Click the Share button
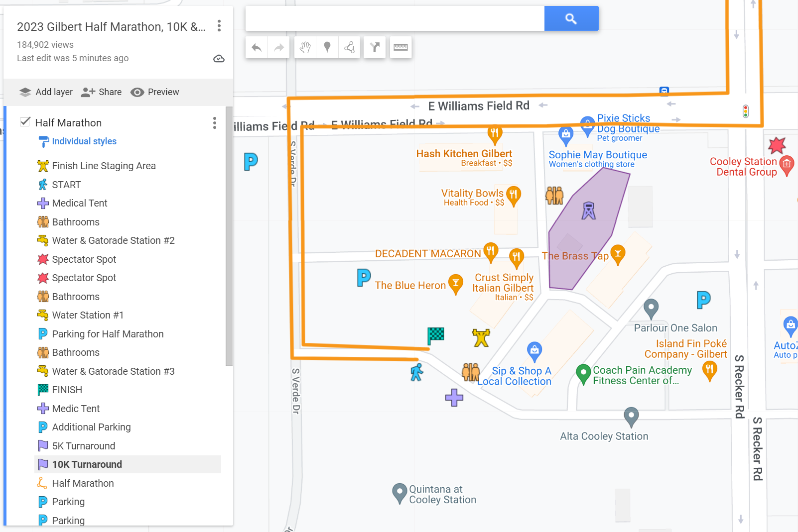The width and height of the screenshot is (798, 532). (x=102, y=92)
